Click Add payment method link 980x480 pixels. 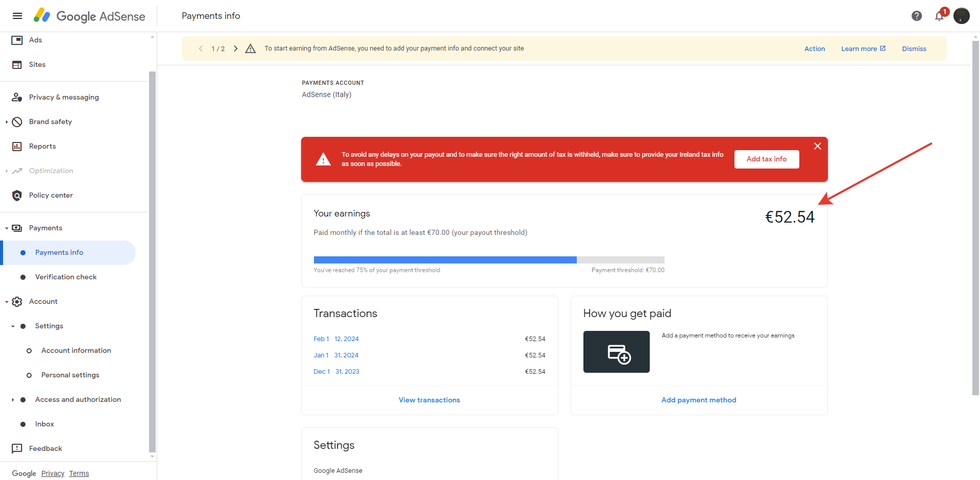point(699,400)
